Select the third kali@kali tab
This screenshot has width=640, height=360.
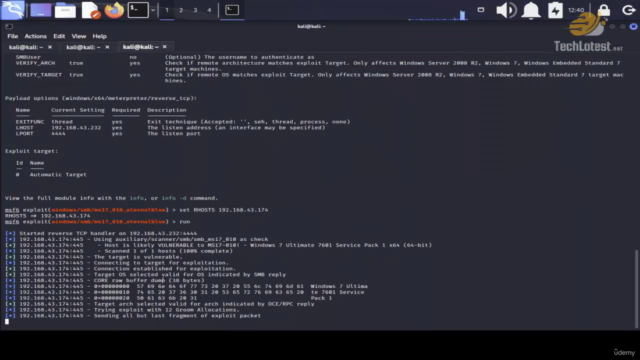(140, 47)
